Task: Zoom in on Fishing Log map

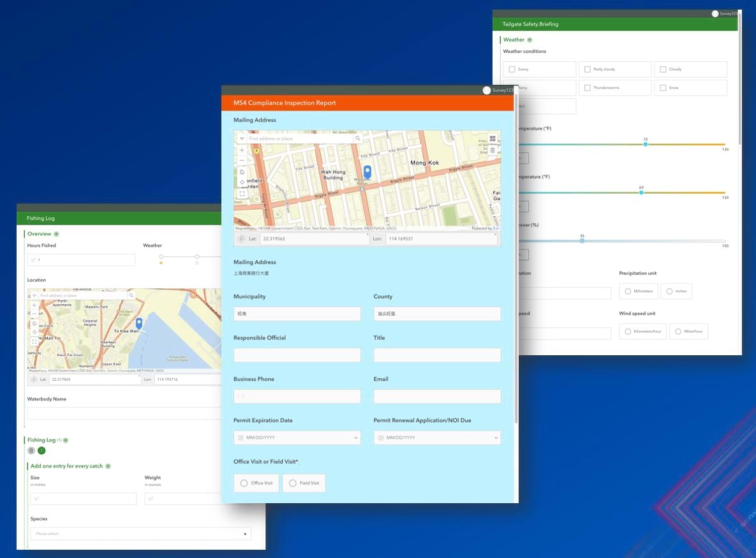Action: click(34, 305)
